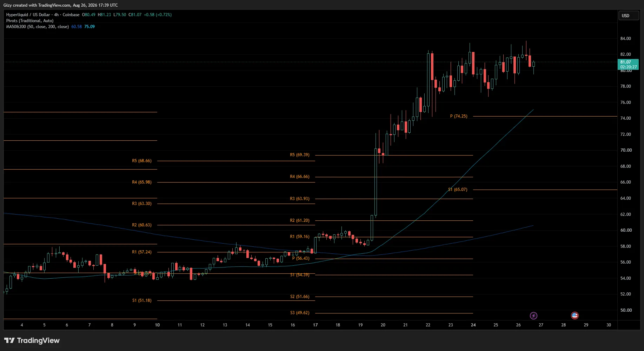Click 62.00 on the price axis

625,214
